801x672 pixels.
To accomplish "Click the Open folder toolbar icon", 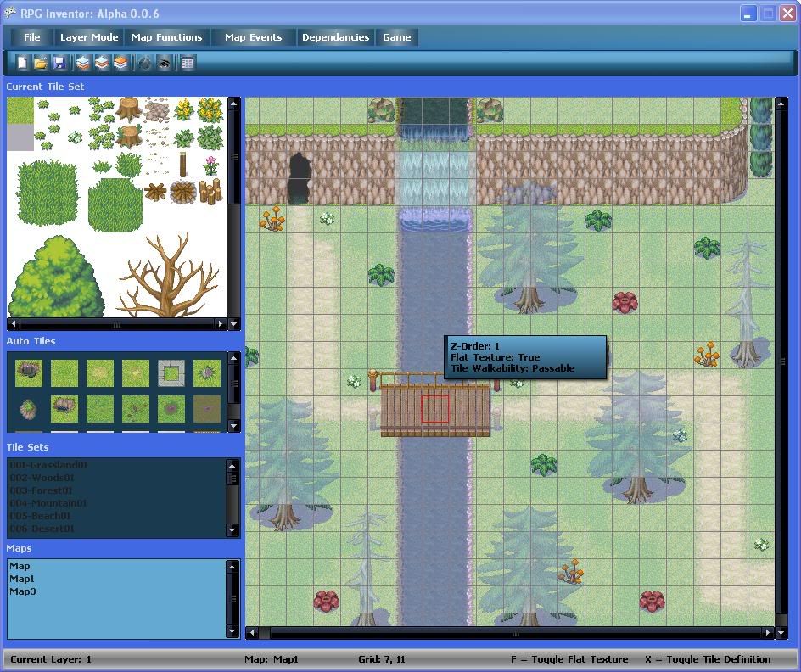I will 40,63.
